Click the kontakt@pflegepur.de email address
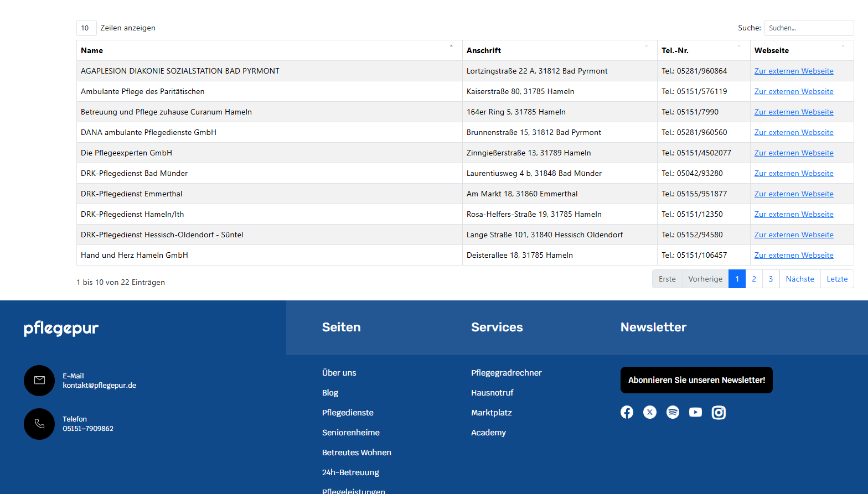Image resolution: width=868 pixels, height=494 pixels. pyautogui.click(x=100, y=386)
